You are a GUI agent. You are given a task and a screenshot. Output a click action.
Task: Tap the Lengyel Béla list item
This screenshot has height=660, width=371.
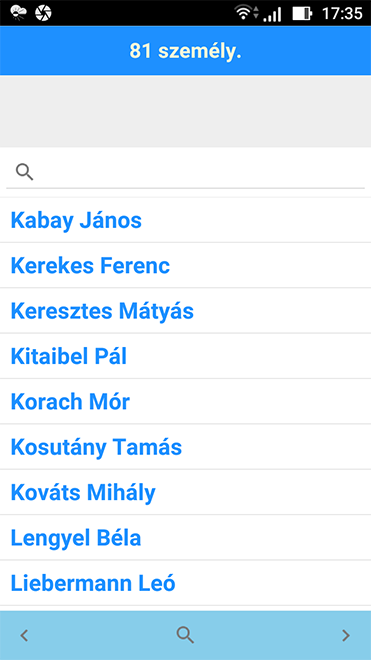pyautogui.click(x=185, y=538)
